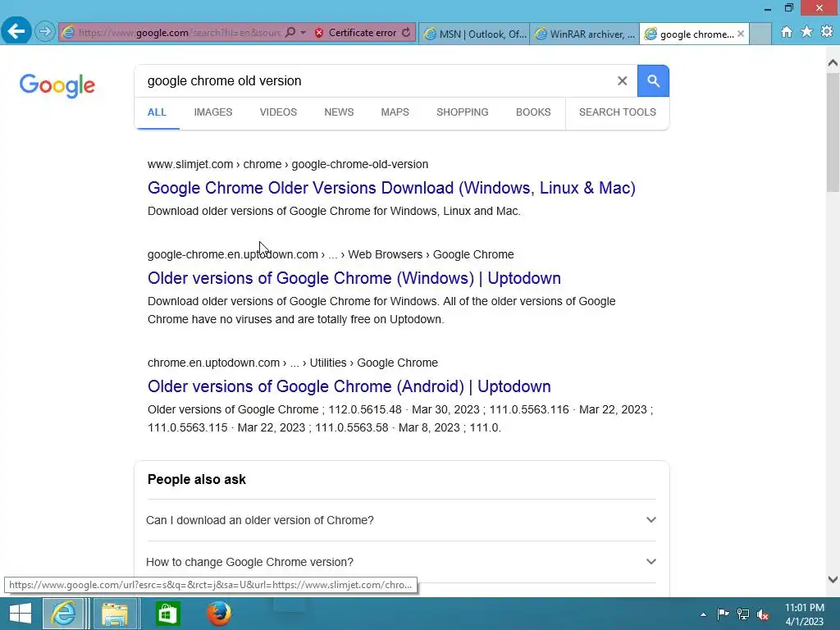Expand 'Can I download an older version' question
This screenshot has width=840, height=630.
(x=401, y=520)
